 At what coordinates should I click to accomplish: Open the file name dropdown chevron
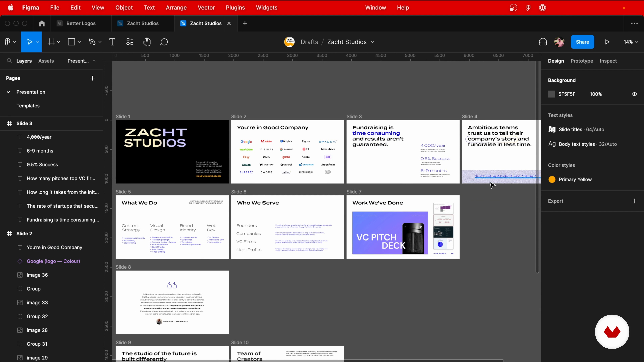(x=373, y=42)
